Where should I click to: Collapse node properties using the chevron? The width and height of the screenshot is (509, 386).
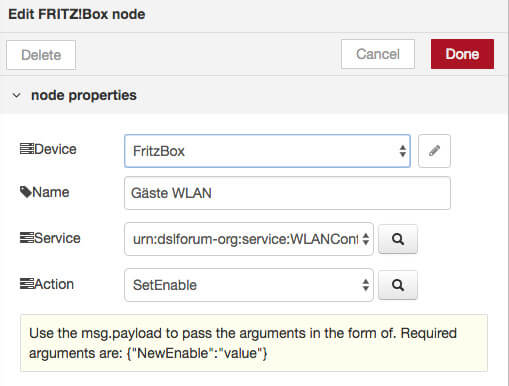(x=16, y=95)
